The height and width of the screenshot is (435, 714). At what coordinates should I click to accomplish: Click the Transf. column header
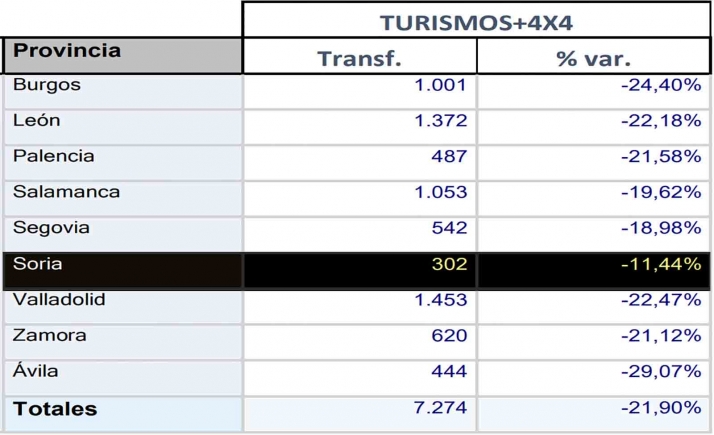point(359,58)
